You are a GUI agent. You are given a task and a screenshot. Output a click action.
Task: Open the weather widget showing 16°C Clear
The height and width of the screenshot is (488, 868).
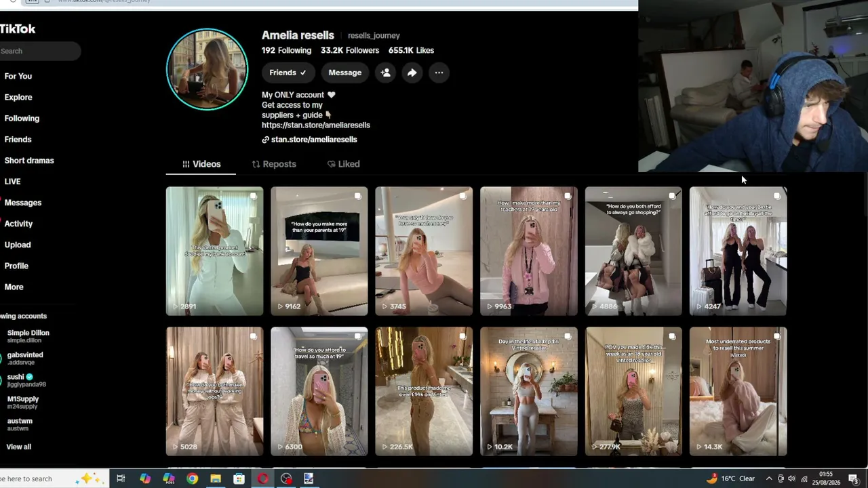730,479
